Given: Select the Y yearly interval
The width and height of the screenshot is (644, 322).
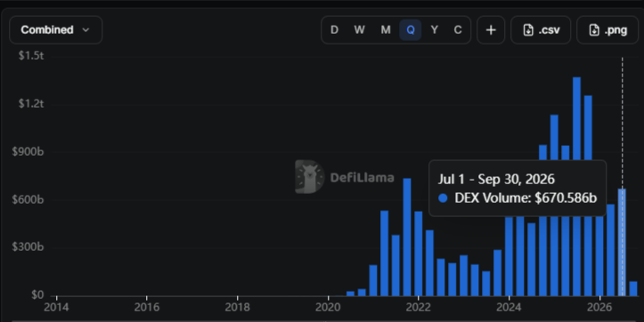Looking at the screenshot, I should point(434,30).
